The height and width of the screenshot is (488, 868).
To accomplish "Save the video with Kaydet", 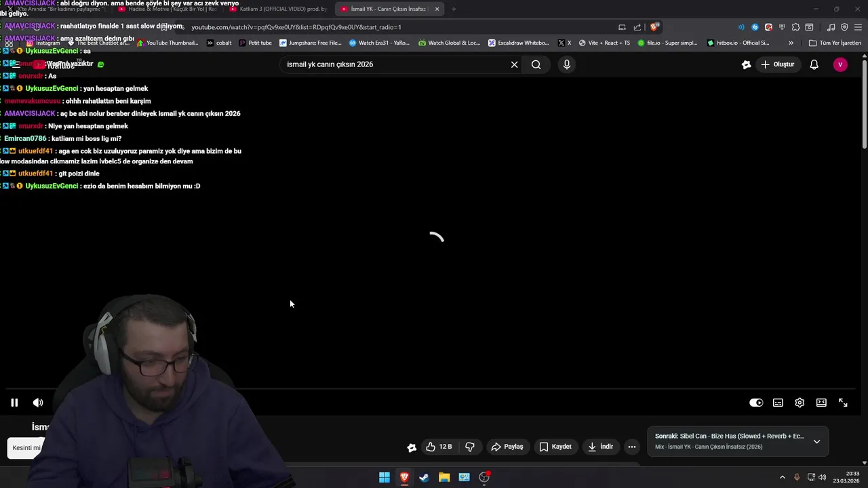I will pyautogui.click(x=555, y=447).
